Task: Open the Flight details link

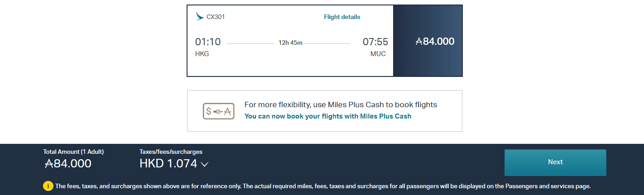Action: pos(342,17)
